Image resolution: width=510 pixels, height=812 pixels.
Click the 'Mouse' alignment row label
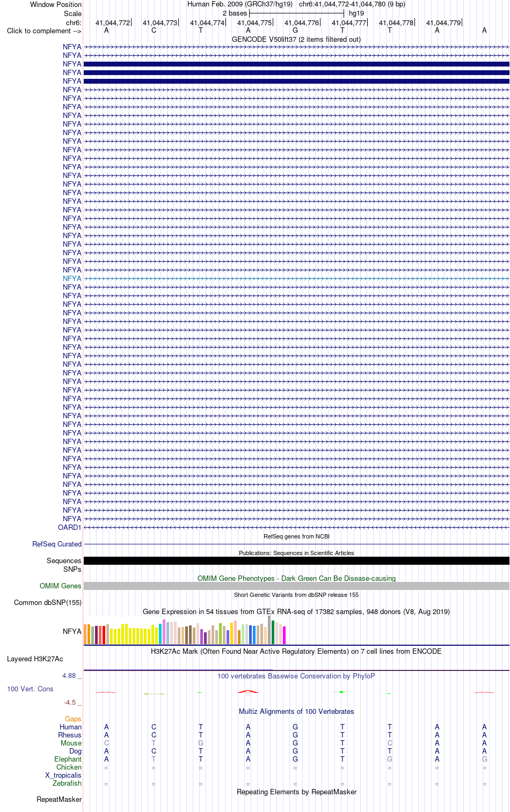pyautogui.click(x=71, y=743)
